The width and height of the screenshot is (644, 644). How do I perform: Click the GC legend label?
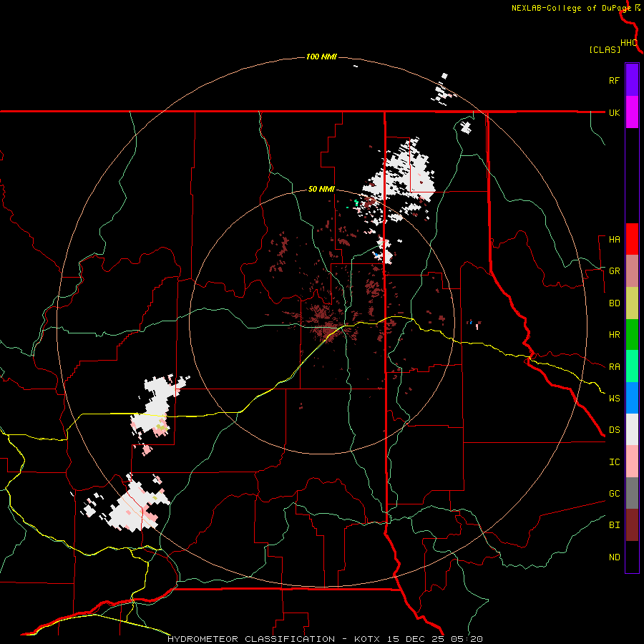614,494
